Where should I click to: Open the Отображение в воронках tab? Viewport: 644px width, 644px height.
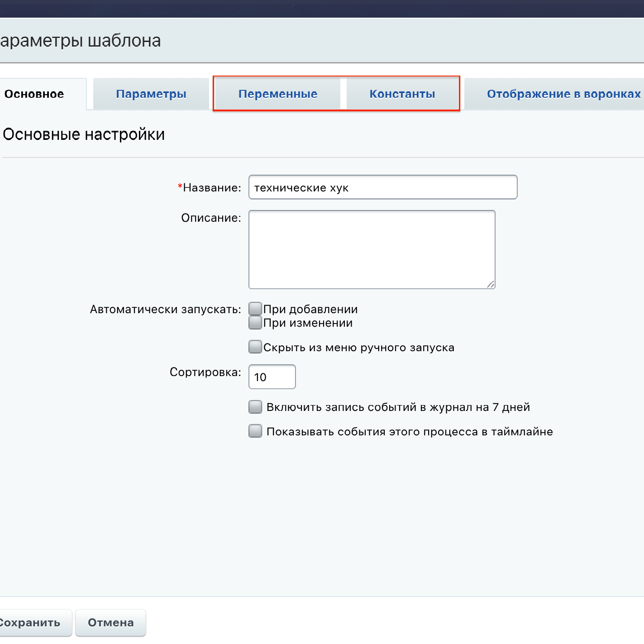(x=563, y=94)
